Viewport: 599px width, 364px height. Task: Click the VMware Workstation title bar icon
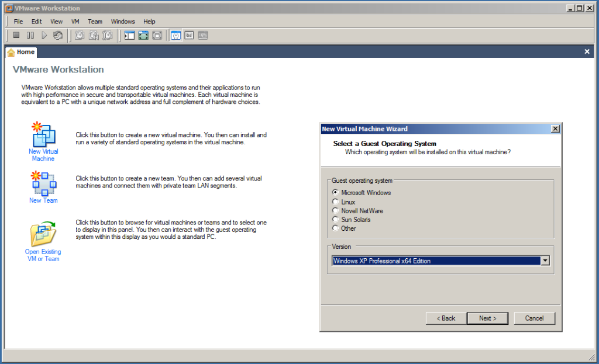coord(9,8)
